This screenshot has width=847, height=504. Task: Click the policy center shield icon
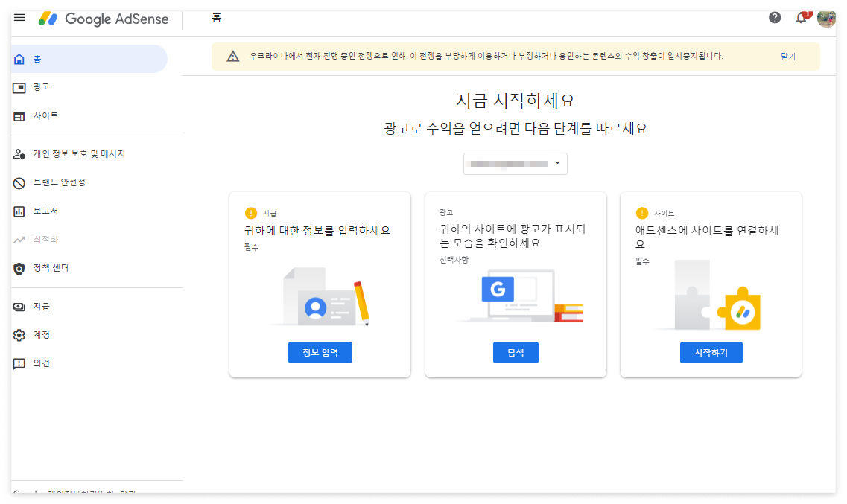point(19,269)
